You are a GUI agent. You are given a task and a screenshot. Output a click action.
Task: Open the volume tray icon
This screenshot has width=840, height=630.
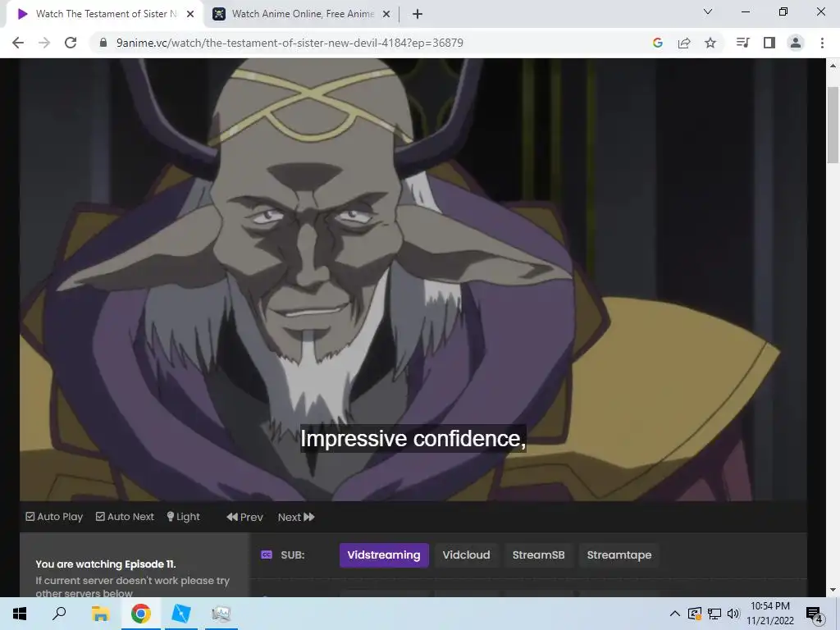click(x=733, y=614)
